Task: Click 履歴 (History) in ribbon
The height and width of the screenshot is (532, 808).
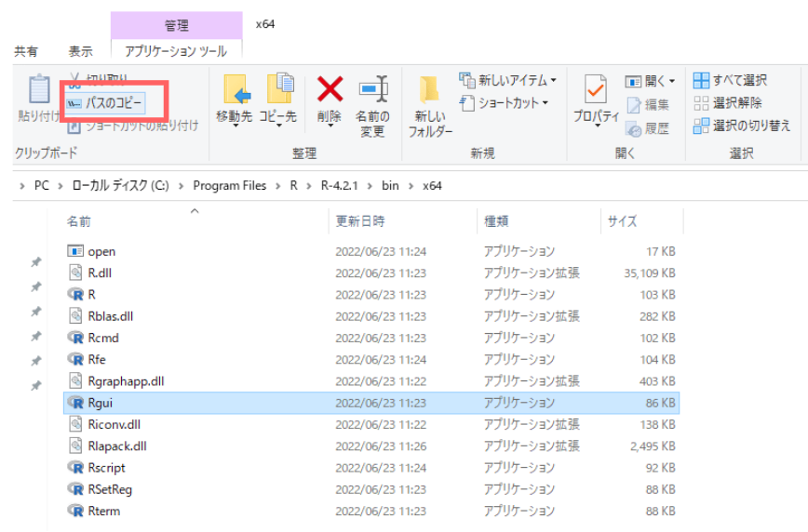Action: (648, 128)
